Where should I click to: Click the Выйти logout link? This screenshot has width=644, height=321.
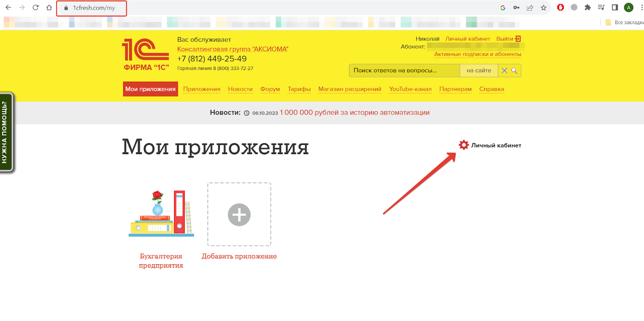505,39
